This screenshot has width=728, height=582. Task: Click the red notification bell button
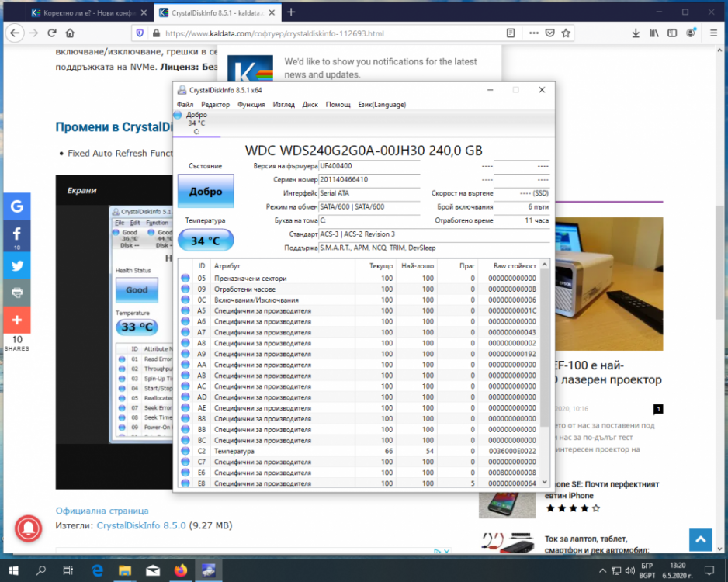pos(28,528)
